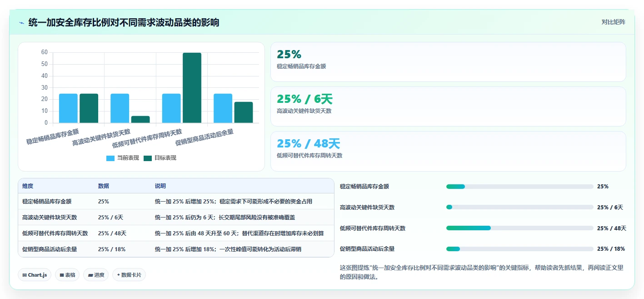
Task: Click the 说明 table column header
Action: [160, 186]
